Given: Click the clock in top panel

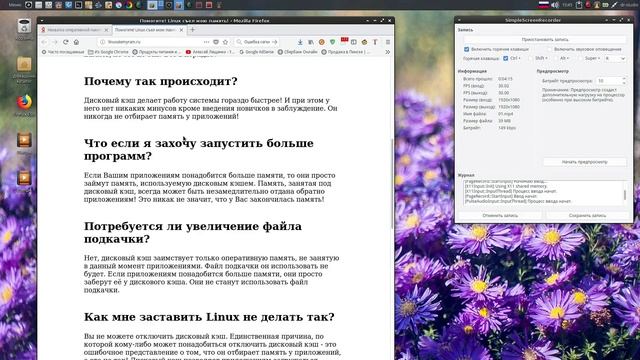Looking at the screenshot, I should tap(567, 5).
